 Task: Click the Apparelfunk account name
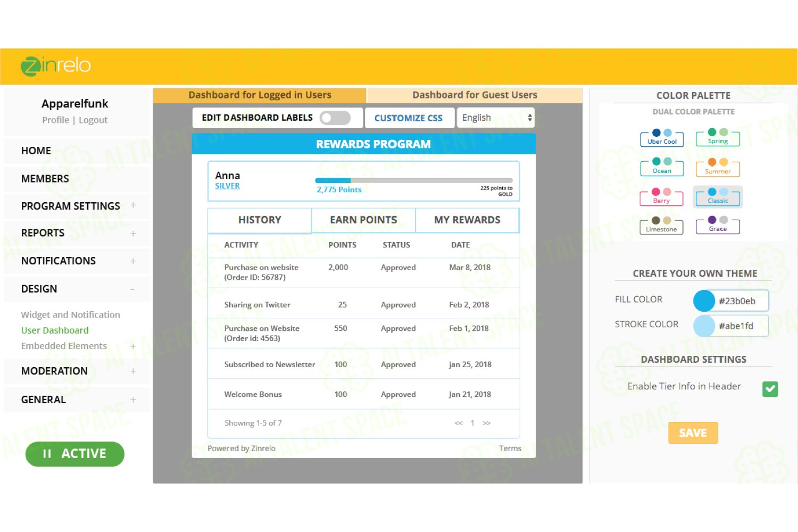[x=75, y=104]
